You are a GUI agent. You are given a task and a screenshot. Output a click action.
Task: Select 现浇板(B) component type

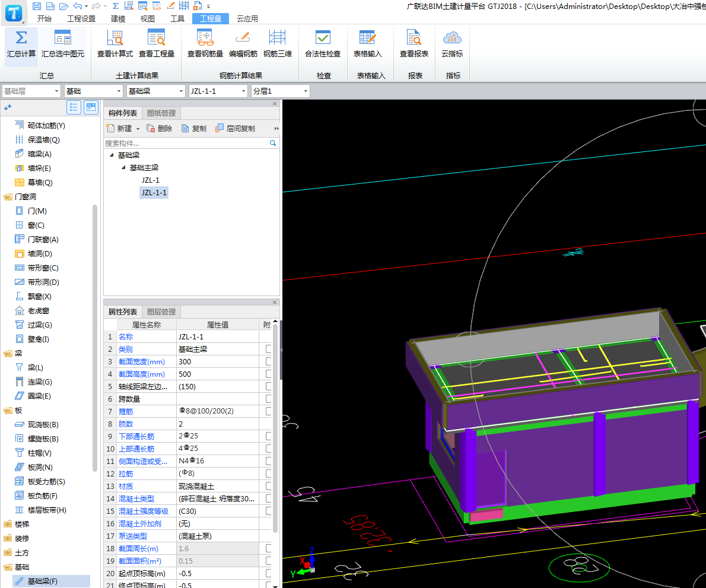coord(43,425)
